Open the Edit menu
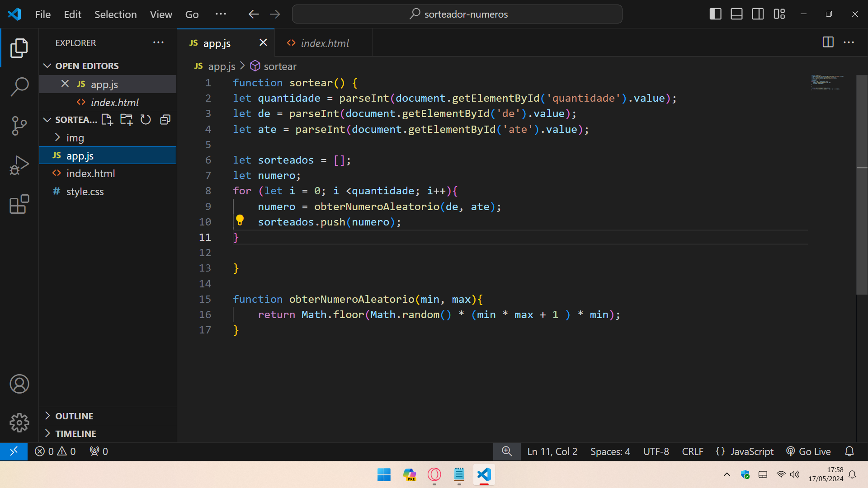Screen dimensions: 868x488 (72, 14)
